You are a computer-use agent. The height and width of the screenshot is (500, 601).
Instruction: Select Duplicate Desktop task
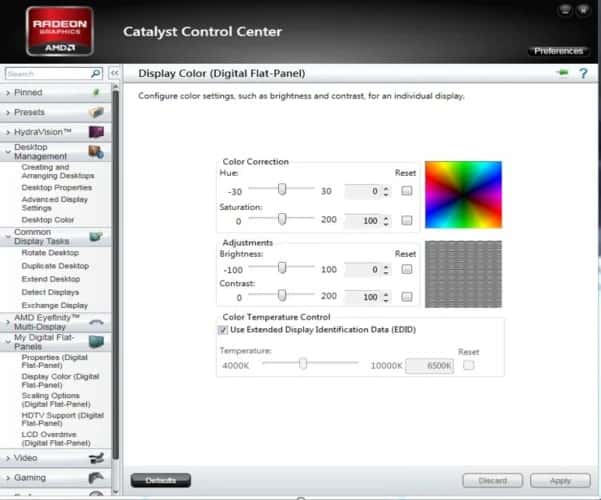click(x=55, y=266)
